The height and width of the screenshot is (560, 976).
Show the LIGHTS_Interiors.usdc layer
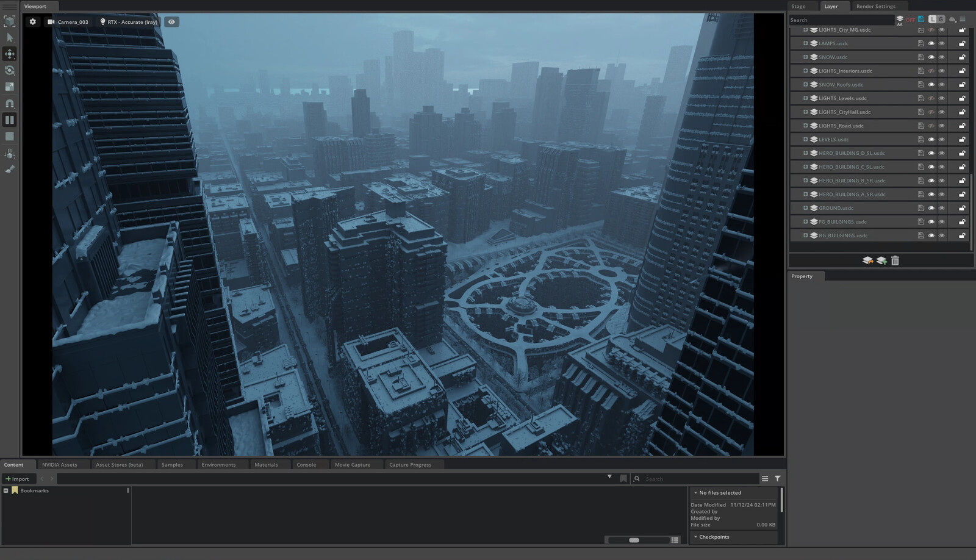(931, 71)
